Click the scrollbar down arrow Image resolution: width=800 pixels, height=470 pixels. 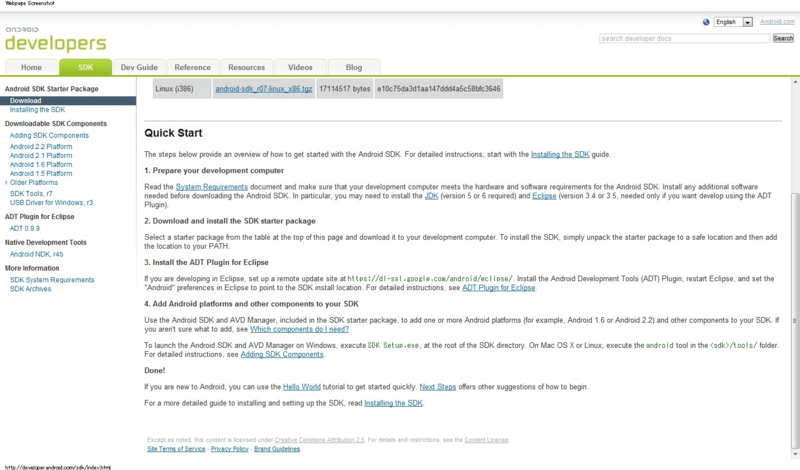(x=795, y=453)
